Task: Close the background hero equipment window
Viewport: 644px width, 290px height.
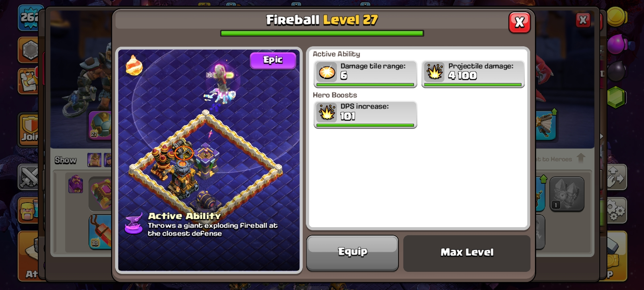Action: pyautogui.click(x=583, y=20)
